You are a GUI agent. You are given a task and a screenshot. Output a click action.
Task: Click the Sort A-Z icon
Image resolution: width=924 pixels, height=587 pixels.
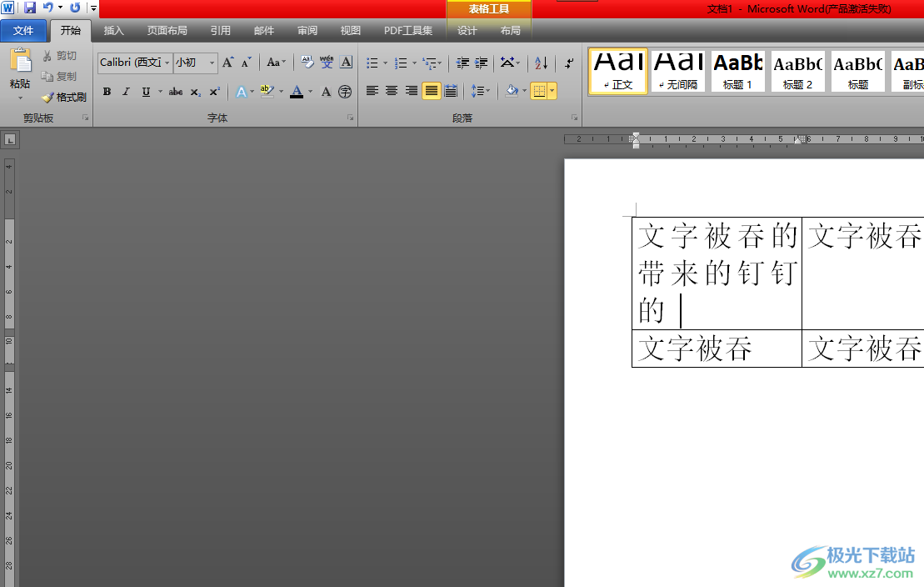pos(542,63)
